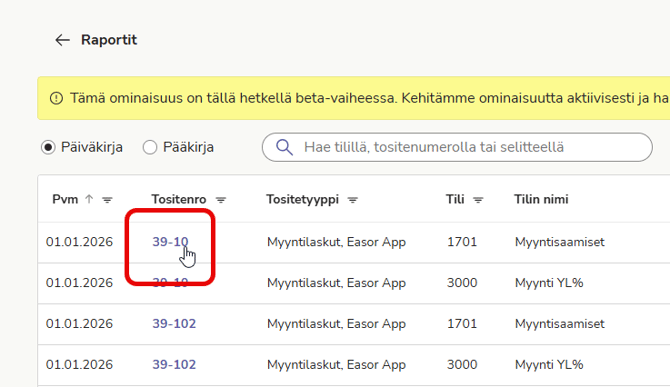Screen dimensions: 670x387
Task: Click the Tilin nimi column header
Action: (x=541, y=199)
